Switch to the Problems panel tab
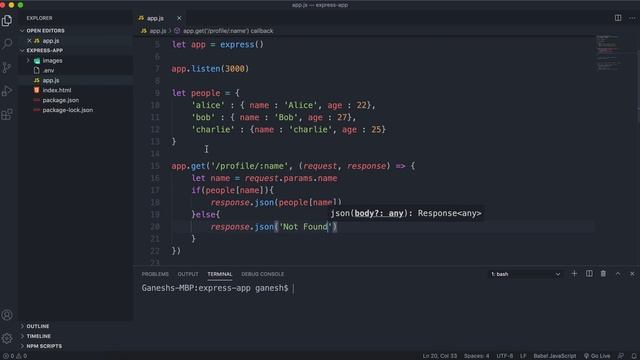The width and height of the screenshot is (640, 360). 155,274
